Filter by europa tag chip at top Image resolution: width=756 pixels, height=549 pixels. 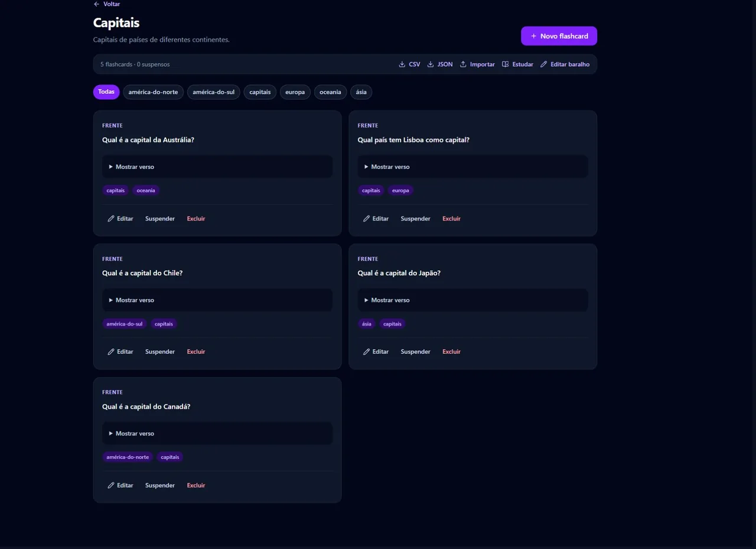point(295,92)
